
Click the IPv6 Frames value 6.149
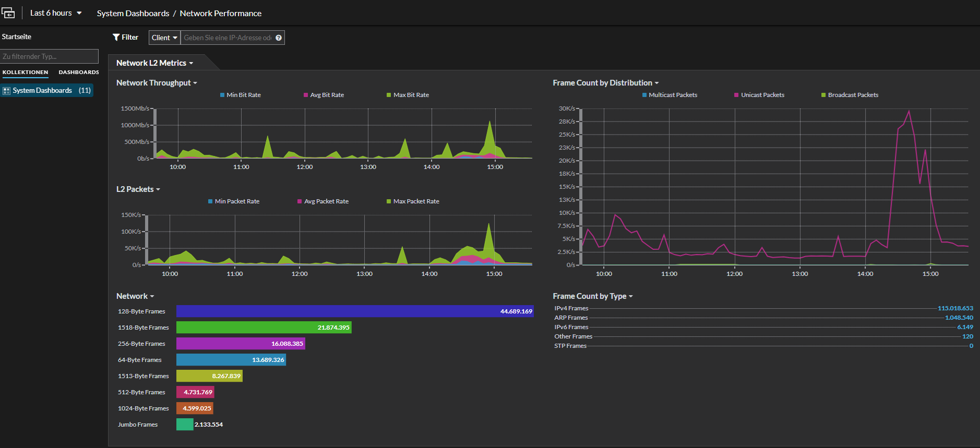click(965, 327)
